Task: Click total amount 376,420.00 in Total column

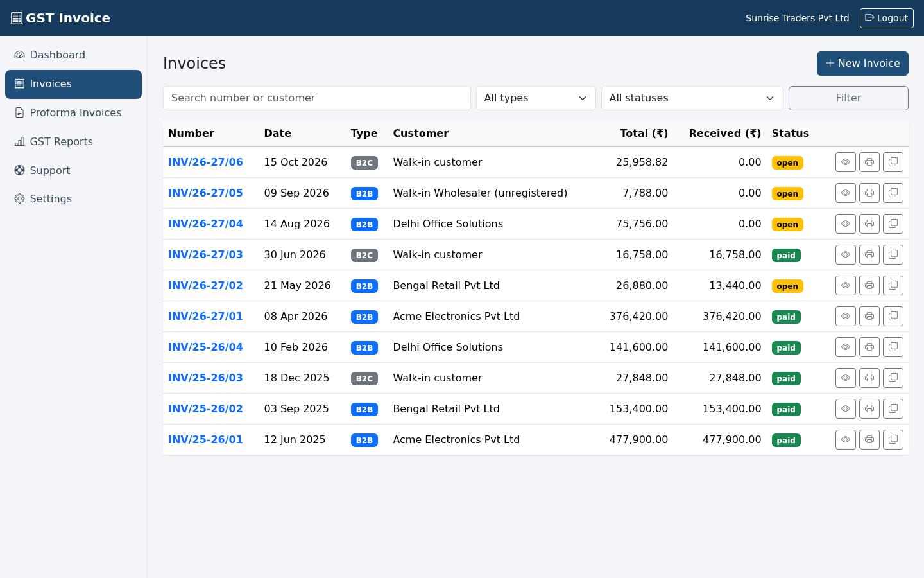Action: 638,317
